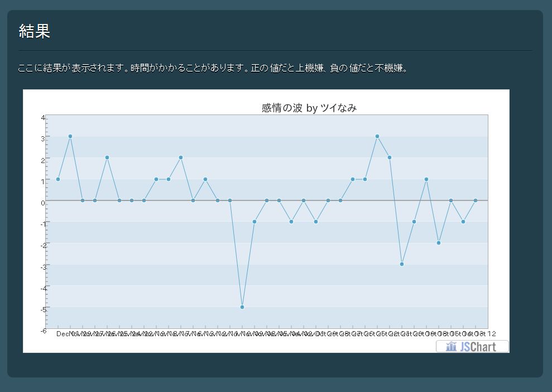This screenshot has height=392, width=552.
Task: Select the value-3 peak before the drop to -3
Action: pyautogui.click(x=377, y=136)
